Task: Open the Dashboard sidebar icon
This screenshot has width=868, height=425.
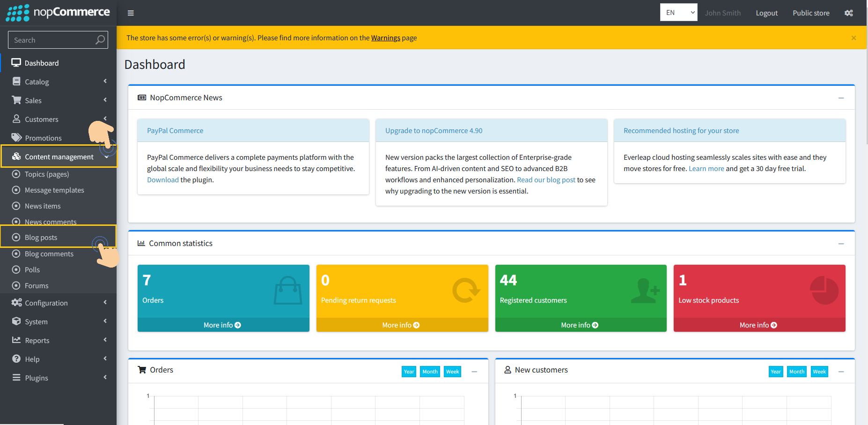Action: tap(17, 62)
